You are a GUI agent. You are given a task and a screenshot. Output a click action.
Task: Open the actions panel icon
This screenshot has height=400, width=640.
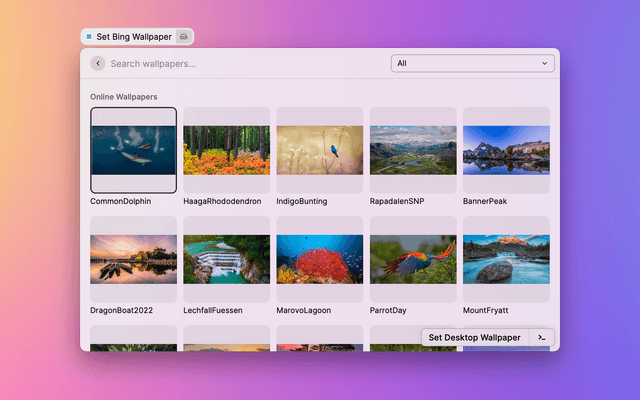541,337
